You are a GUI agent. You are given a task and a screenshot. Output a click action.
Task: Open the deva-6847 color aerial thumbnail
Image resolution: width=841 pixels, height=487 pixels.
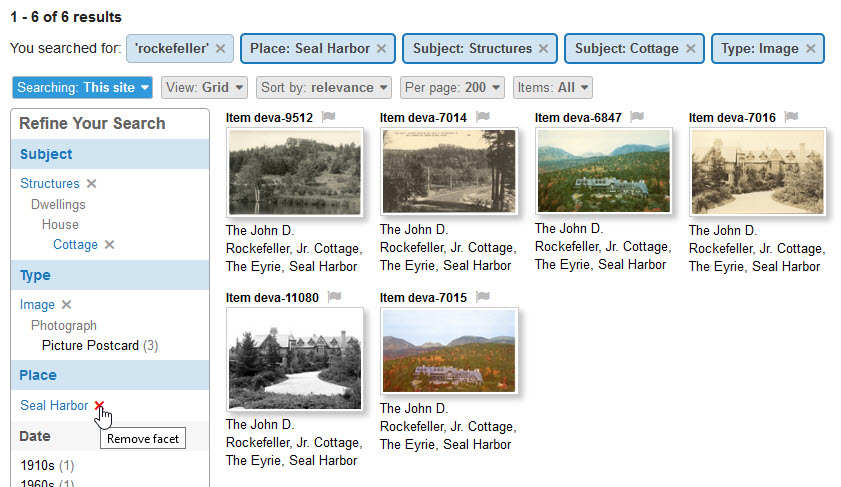coord(603,171)
